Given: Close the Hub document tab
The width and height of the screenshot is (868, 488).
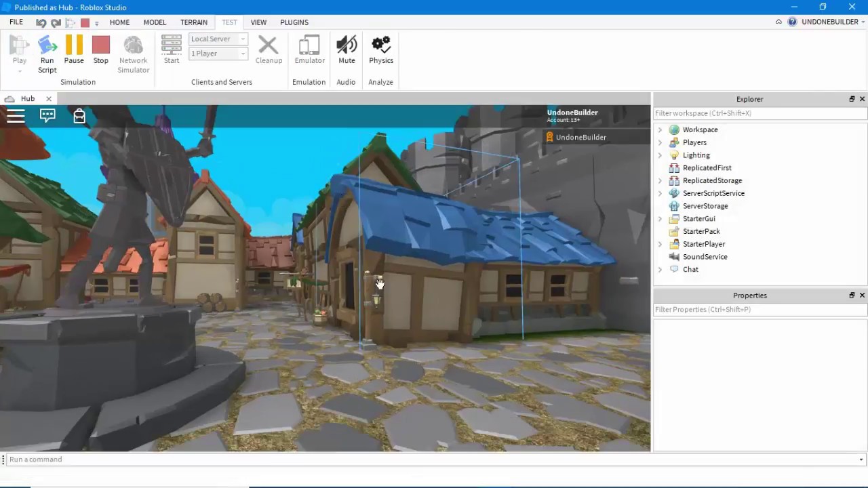Looking at the screenshot, I should (49, 99).
